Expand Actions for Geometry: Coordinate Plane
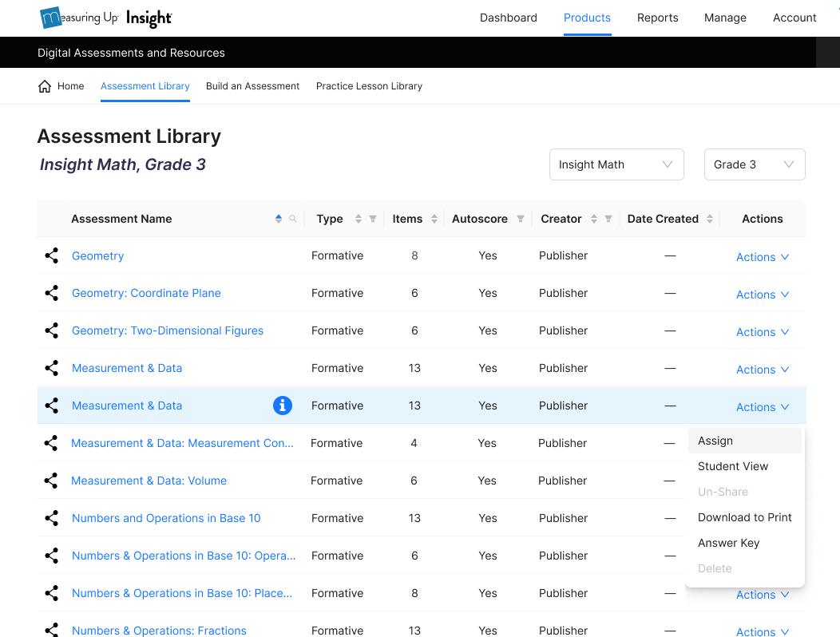The height and width of the screenshot is (637, 840). point(763,295)
